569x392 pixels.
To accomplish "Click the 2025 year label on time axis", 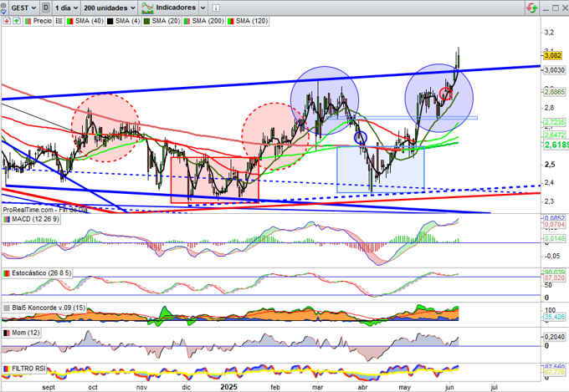I will [228, 387].
